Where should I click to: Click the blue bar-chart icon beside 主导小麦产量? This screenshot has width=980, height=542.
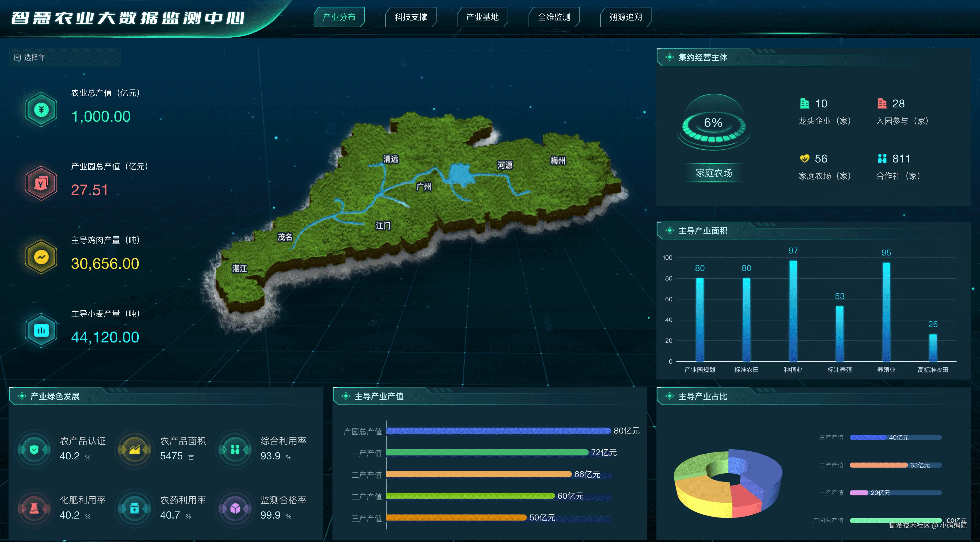(x=41, y=330)
